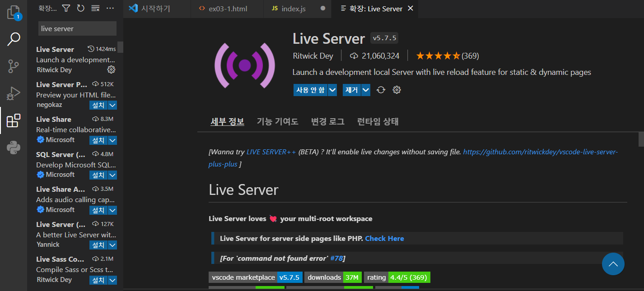Open the Extensions view icon
The image size is (644, 291).
[14, 120]
